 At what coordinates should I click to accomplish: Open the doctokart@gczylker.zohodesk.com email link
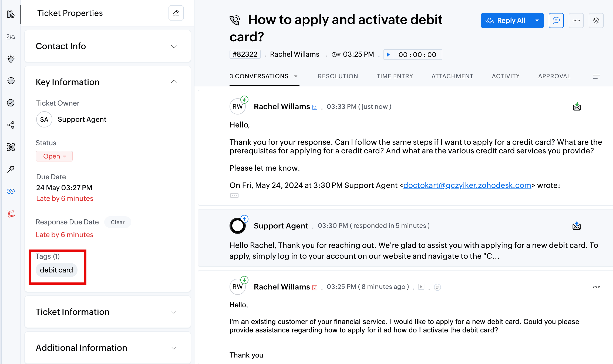coord(467,185)
